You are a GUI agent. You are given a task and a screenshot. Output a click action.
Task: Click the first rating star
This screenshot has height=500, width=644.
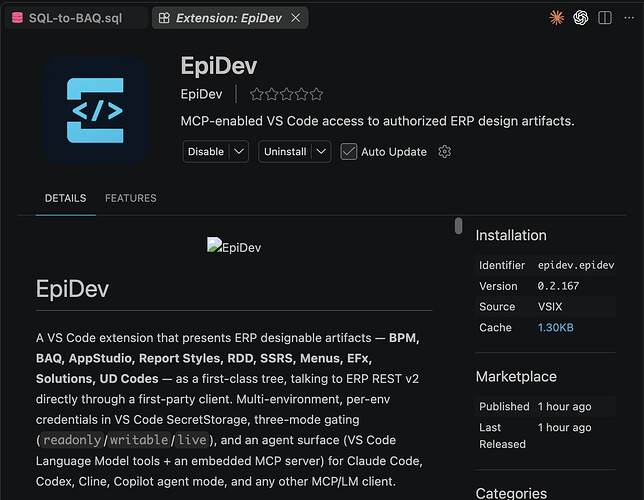point(257,94)
